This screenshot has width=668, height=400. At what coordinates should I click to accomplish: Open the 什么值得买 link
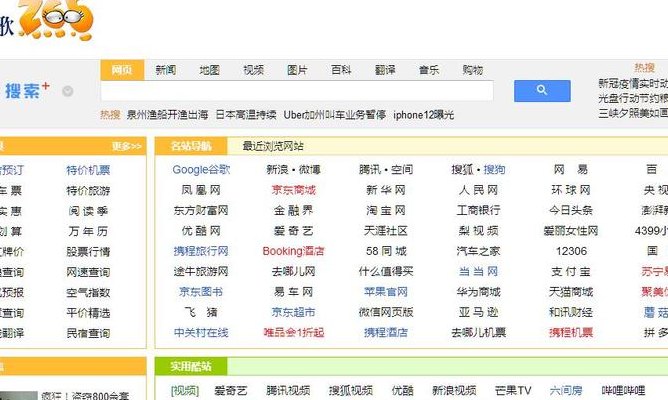(x=386, y=271)
